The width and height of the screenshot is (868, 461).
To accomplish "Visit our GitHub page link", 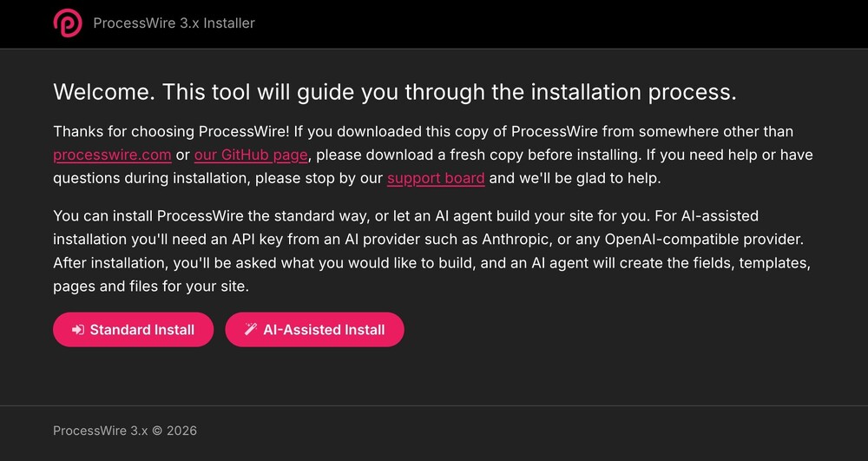I will tap(251, 155).
